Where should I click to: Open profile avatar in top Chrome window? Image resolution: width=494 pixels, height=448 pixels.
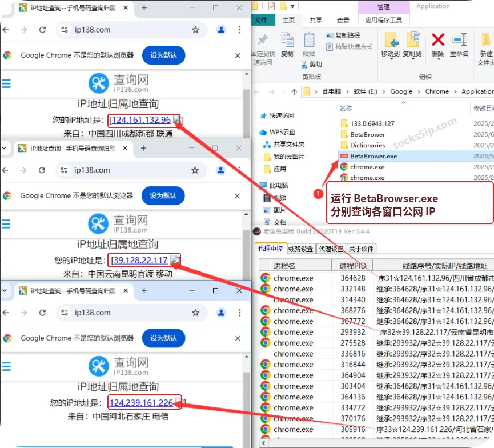[x=221, y=30]
